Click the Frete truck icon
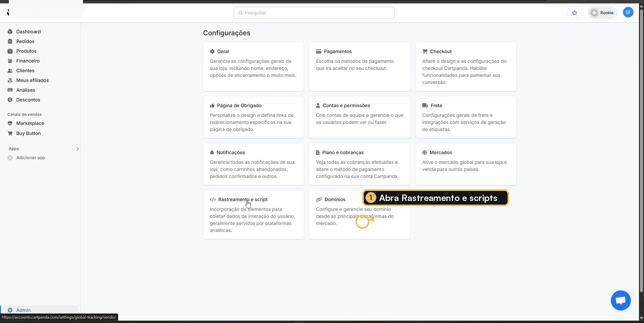Image resolution: width=644 pixels, height=323 pixels. click(425, 106)
